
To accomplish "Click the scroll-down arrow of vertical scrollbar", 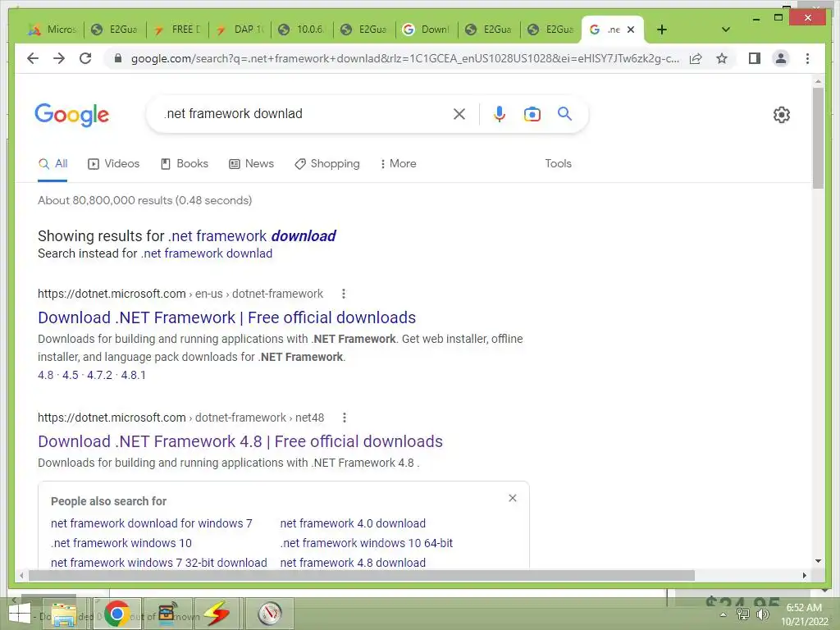I will (x=818, y=561).
